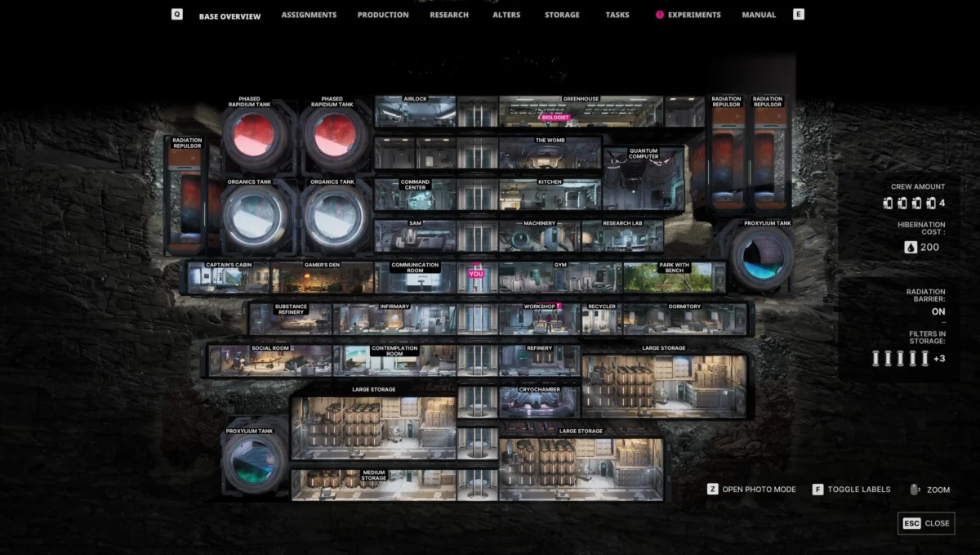
Task: Click the Filters in Storage indicator bars
Action: point(902,358)
